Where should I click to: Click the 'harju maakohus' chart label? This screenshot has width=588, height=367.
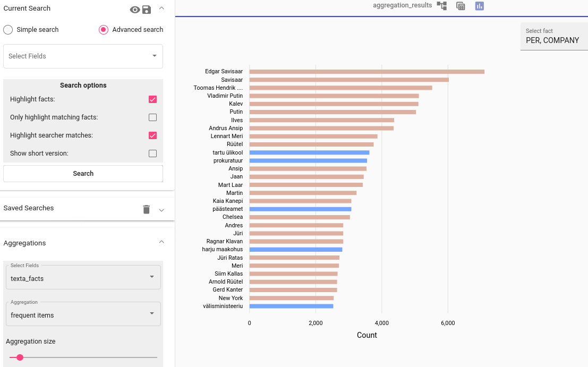click(x=223, y=249)
